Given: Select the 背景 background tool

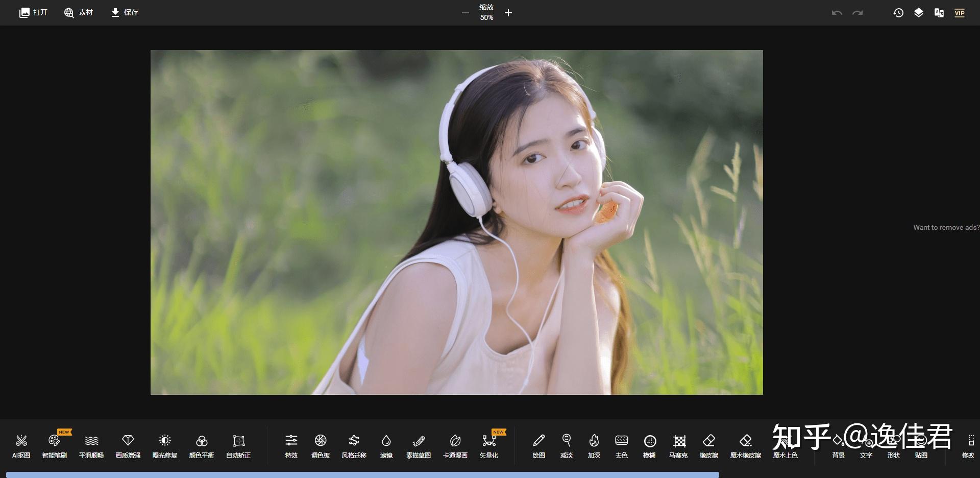Looking at the screenshot, I should [839, 446].
